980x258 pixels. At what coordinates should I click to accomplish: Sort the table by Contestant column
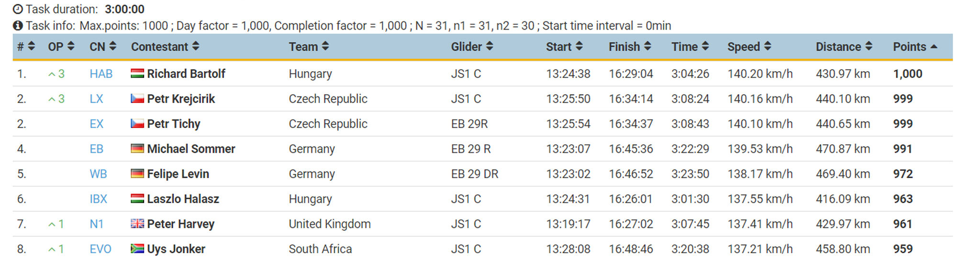point(165,47)
